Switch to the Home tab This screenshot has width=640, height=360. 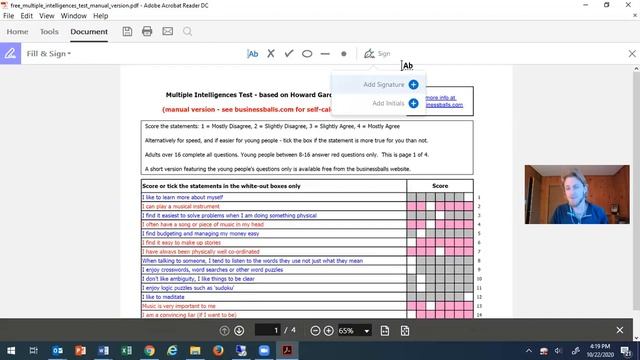tap(17, 31)
